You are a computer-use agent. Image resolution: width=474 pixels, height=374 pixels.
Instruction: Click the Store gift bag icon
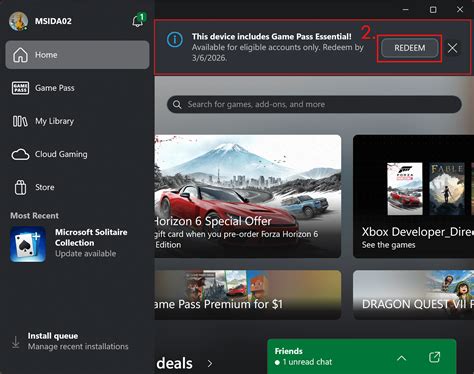pos(20,187)
